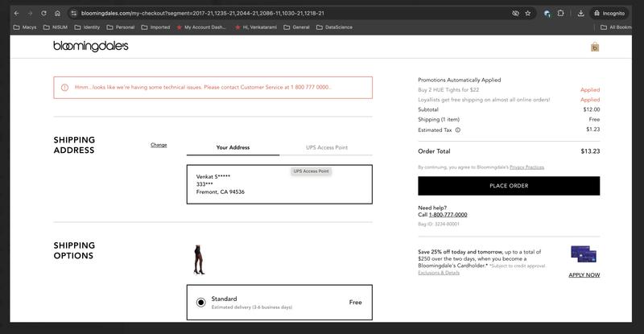
Task: Open the Imported bookmark folder
Action: (x=155, y=27)
